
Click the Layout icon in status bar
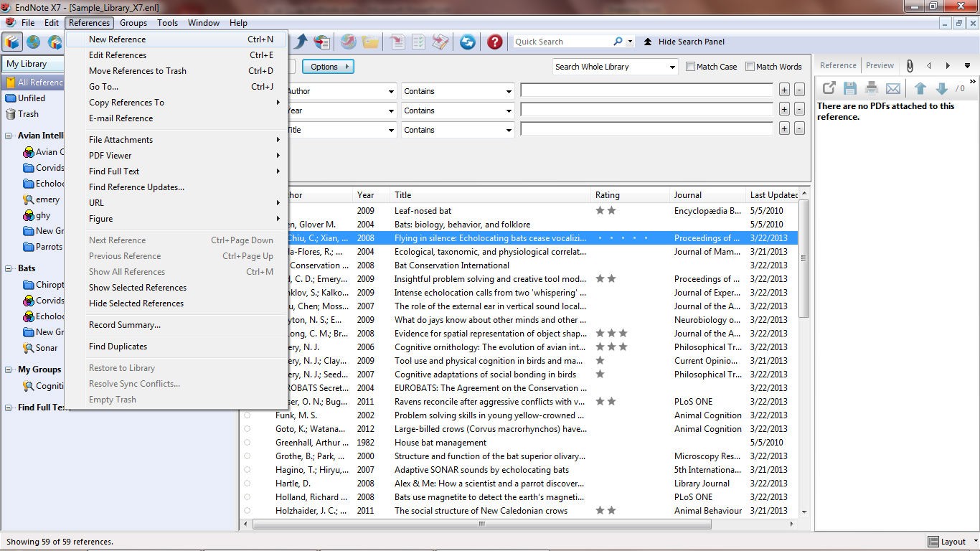click(x=933, y=542)
